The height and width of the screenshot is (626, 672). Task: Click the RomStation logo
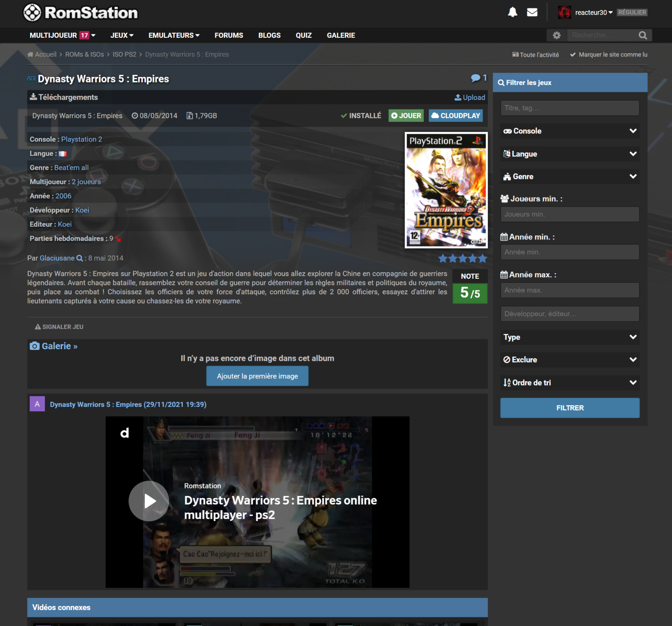80,13
